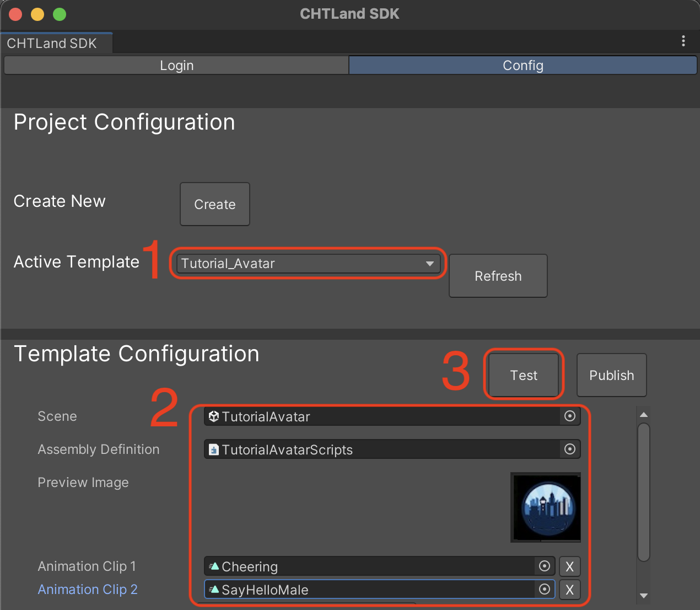Select the CHTLand SDK window tab
700x610 pixels.
(x=52, y=44)
